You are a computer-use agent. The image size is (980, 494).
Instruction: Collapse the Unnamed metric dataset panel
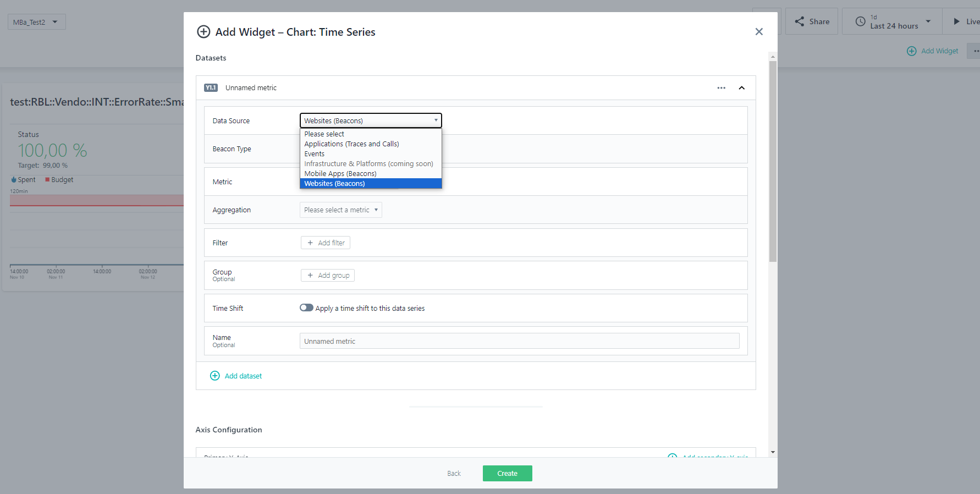[741, 88]
